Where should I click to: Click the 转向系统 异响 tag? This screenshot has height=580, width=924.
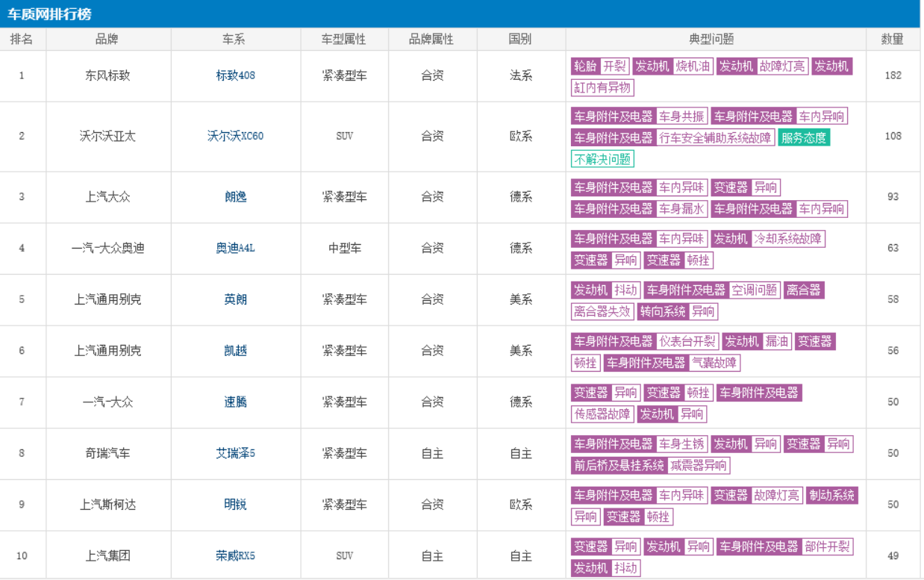tap(678, 311)
